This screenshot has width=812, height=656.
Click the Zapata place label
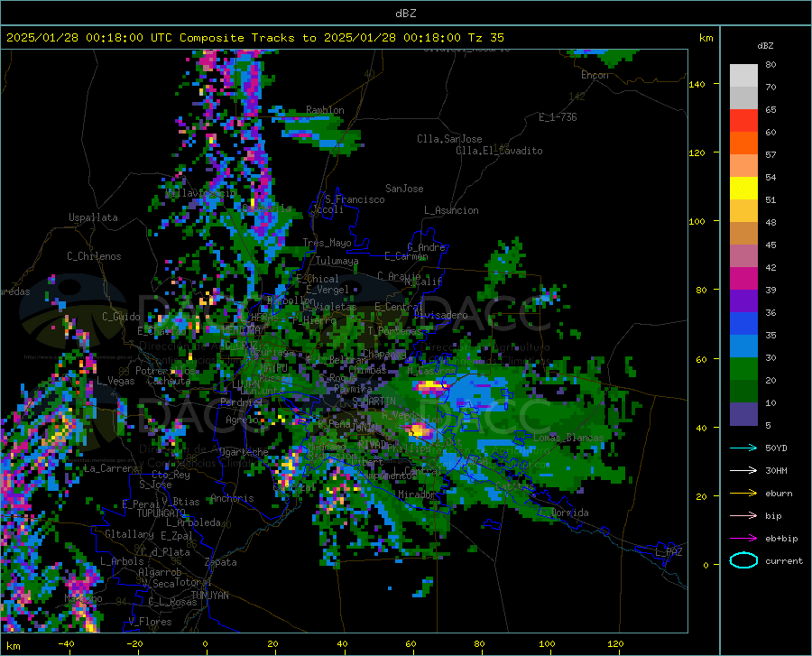point(221,562)
